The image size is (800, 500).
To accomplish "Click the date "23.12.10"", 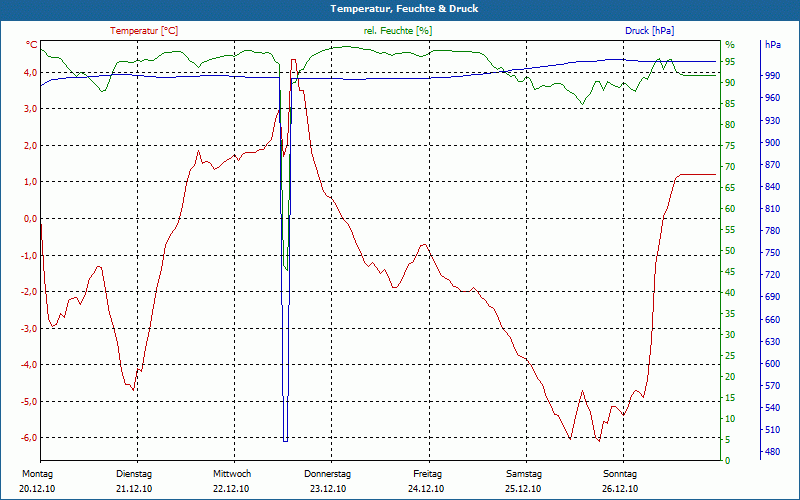I will (x=328, y=489).
